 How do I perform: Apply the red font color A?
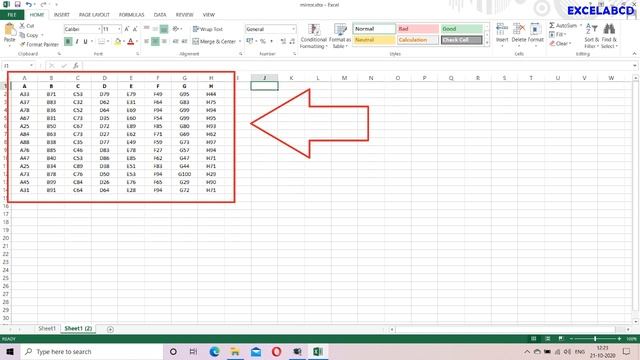pos(131,41)
